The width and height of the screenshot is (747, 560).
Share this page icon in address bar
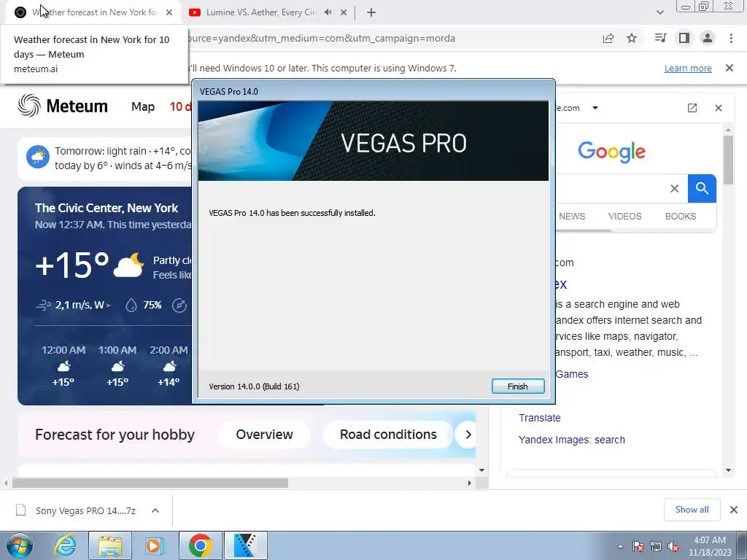click(x=608, y=38)
